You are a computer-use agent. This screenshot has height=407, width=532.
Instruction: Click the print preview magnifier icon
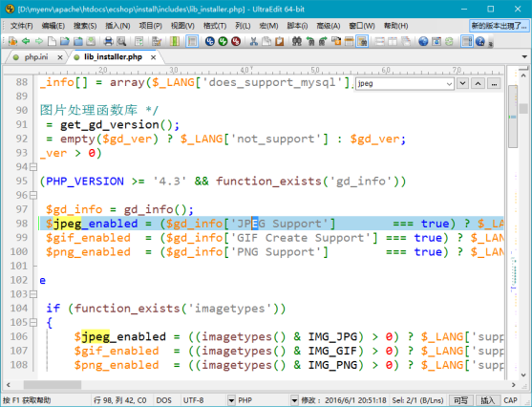tap(121, 41)
